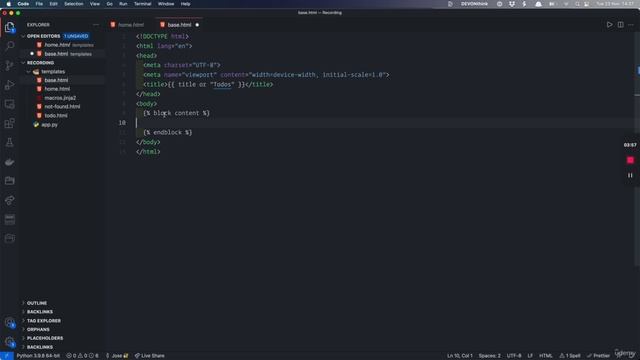
Task: Open home.html in the templates folder
Action: click(57, 89)
